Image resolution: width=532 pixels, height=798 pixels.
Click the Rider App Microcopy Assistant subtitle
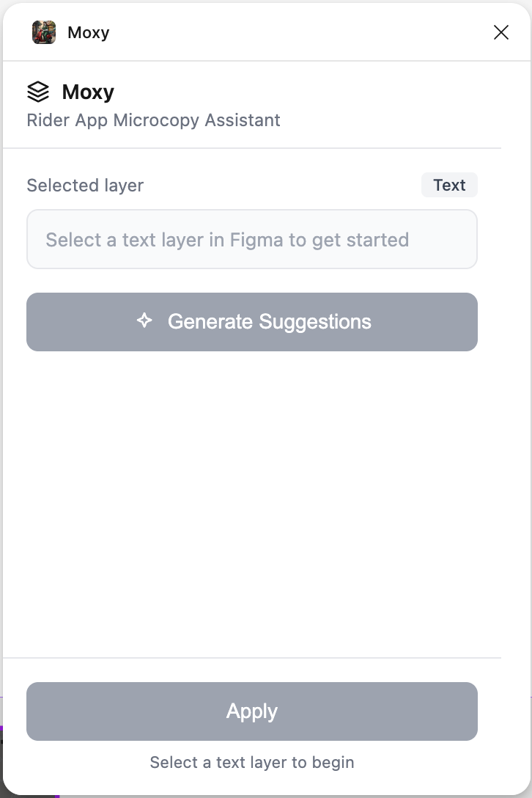[153, 120]
